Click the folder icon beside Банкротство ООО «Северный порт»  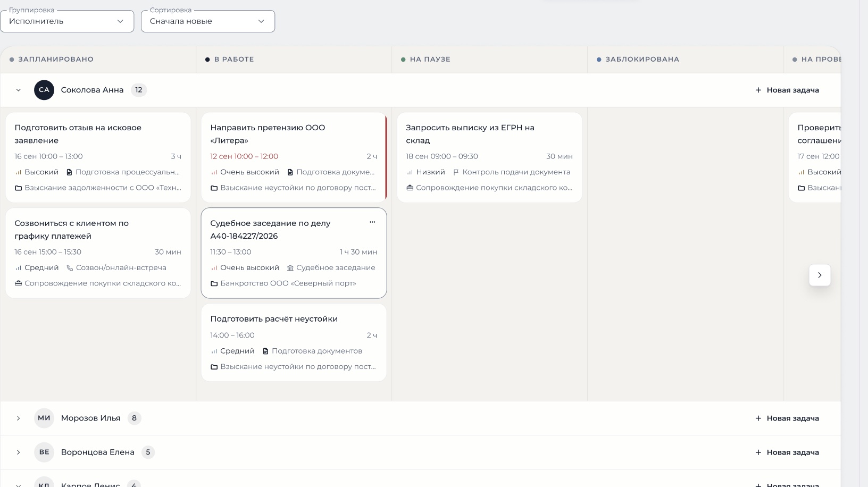[214, 283]
